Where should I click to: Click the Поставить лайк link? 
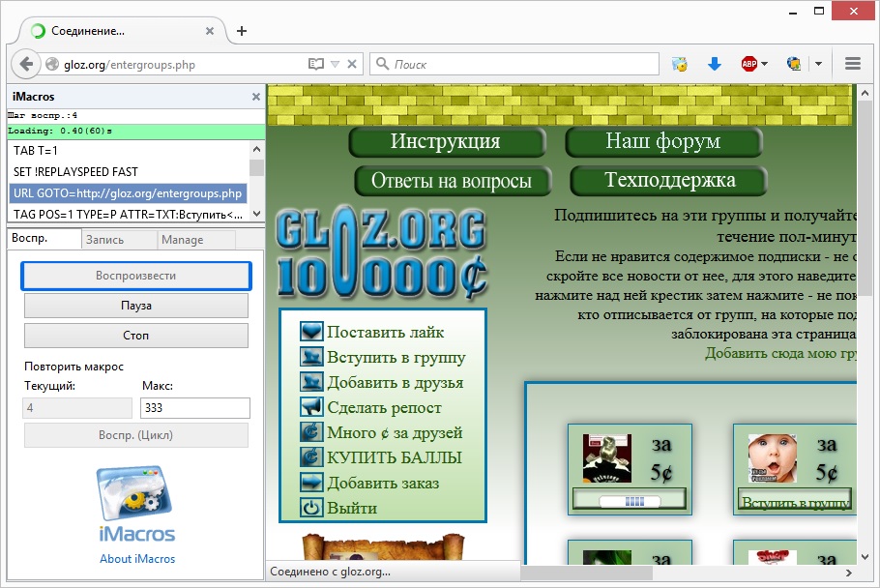[386, 332]
